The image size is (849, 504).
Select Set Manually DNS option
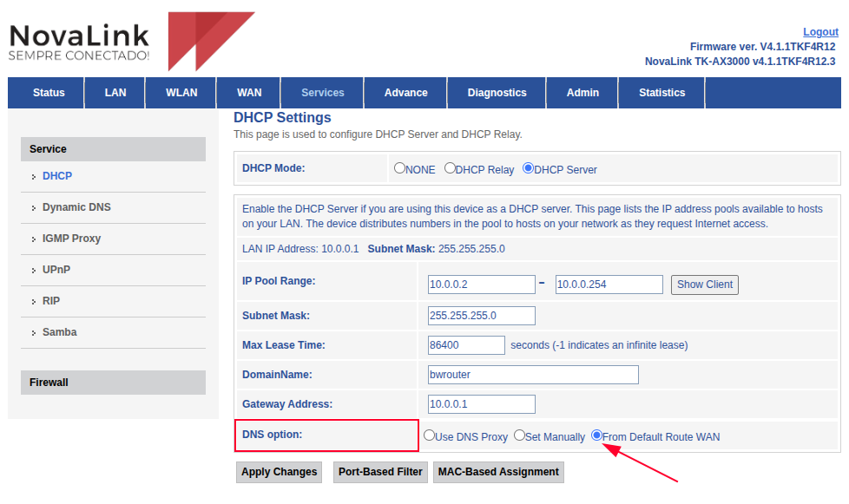(x=520, y=435)
